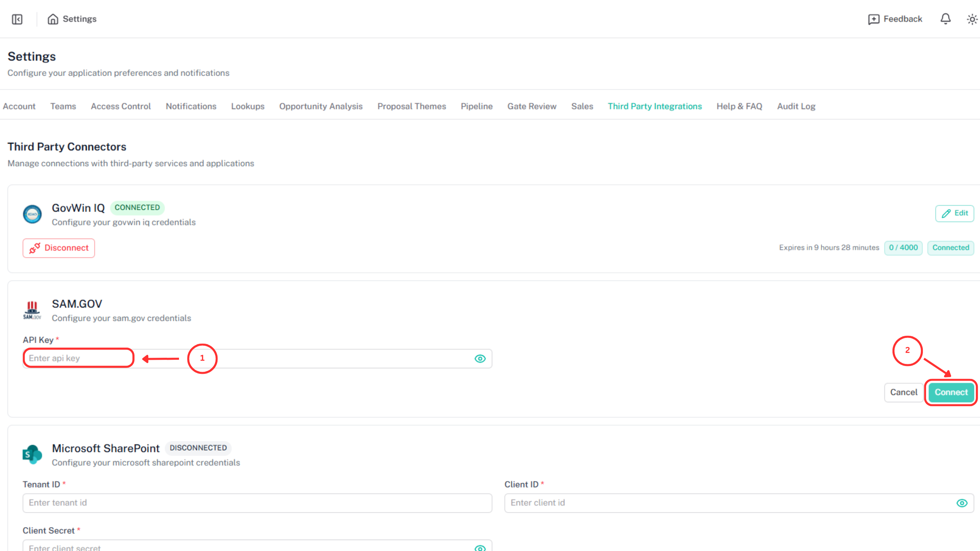Show the SAM.GOV API key value
Screen dimensions: 980x551
click(x=480, y=359)
